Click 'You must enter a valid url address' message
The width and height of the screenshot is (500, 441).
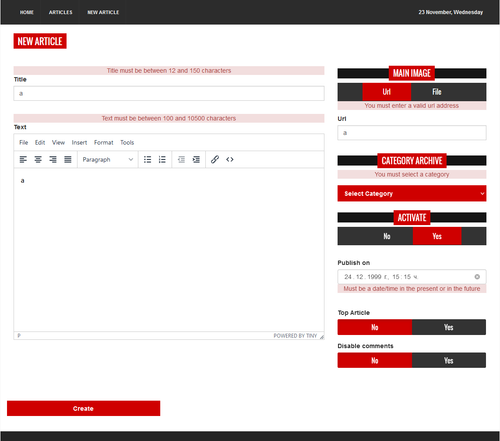coord(412,106)
